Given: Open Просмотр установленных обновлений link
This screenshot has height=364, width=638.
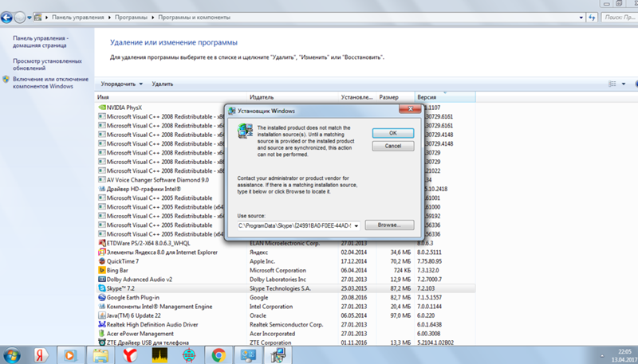Looking at the screenshot, I should tap(47, 65).
